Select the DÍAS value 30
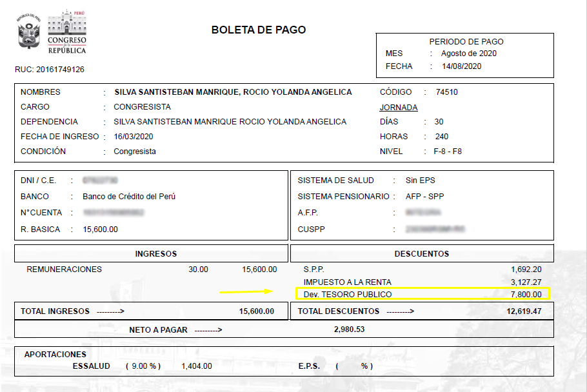This screenshot has height=392, width=587. [439, 122]
